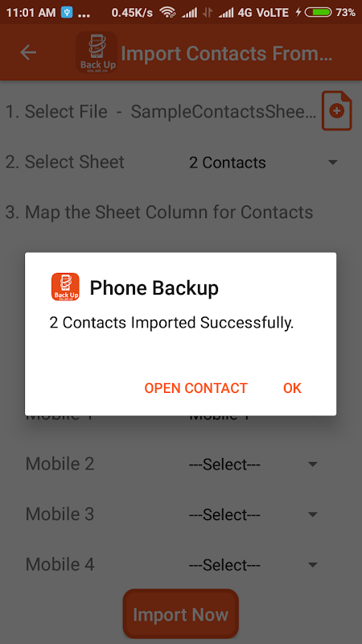Tap the Back Up app logo in header
Screen dimensions: 362x644
[x=97, y=52]
